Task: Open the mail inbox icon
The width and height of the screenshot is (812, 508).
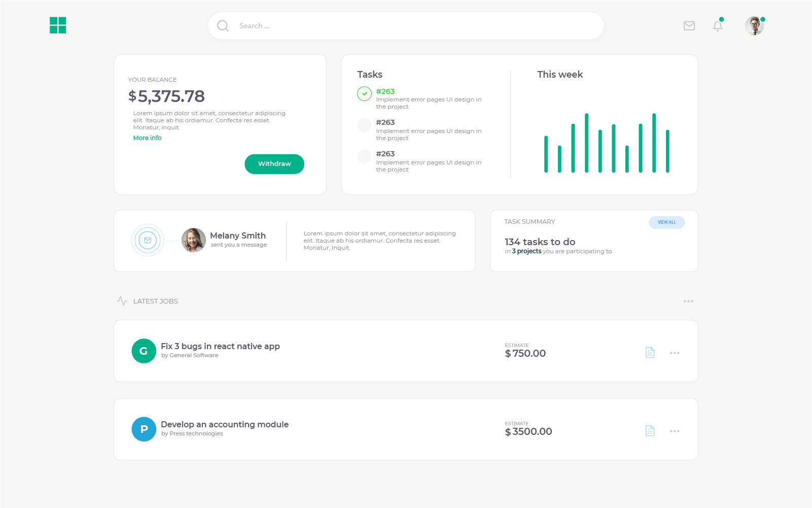Action: coord(689,26)
